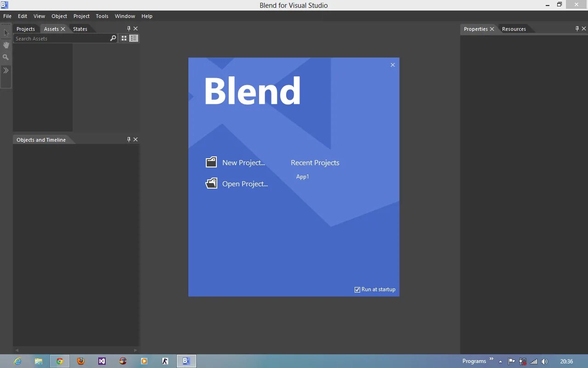
Task: Close the Properties panel group
Action: (x=584, y=29)
